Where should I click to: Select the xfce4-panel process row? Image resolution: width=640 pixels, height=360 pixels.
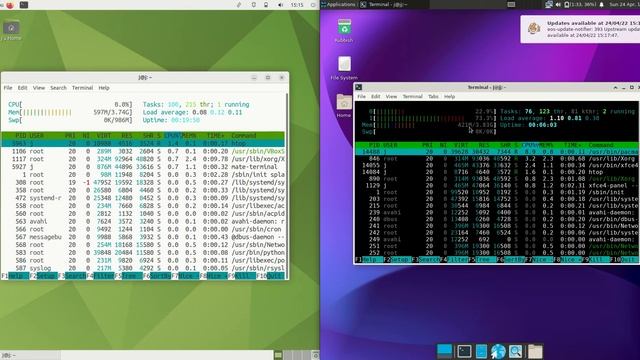(x=497, y=185)
